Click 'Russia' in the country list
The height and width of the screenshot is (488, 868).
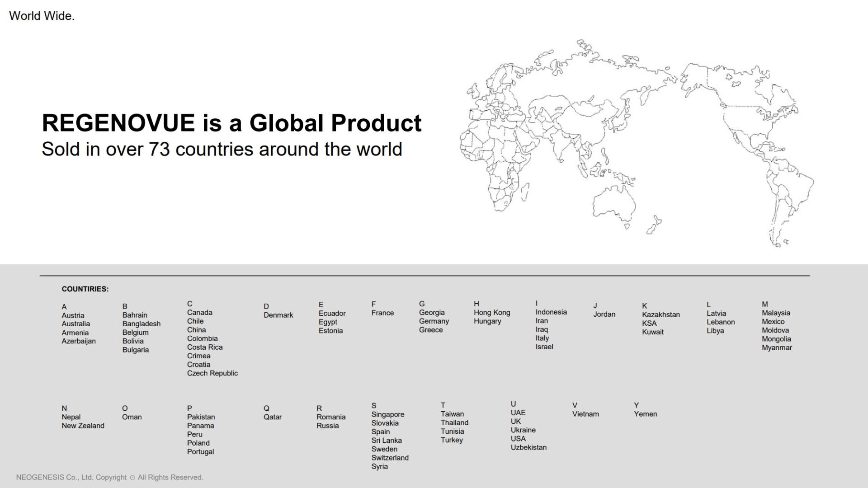[x=328, y=426]
